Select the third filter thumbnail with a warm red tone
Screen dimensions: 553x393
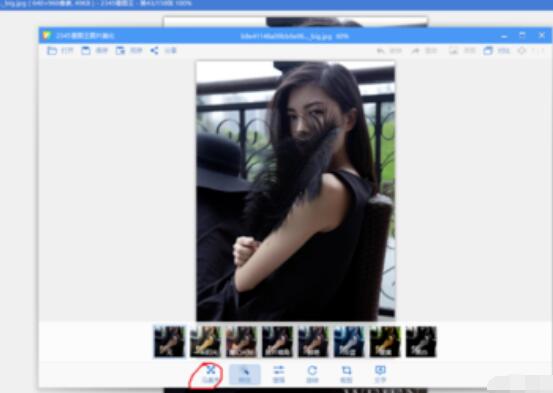click(x=241, y=341)
